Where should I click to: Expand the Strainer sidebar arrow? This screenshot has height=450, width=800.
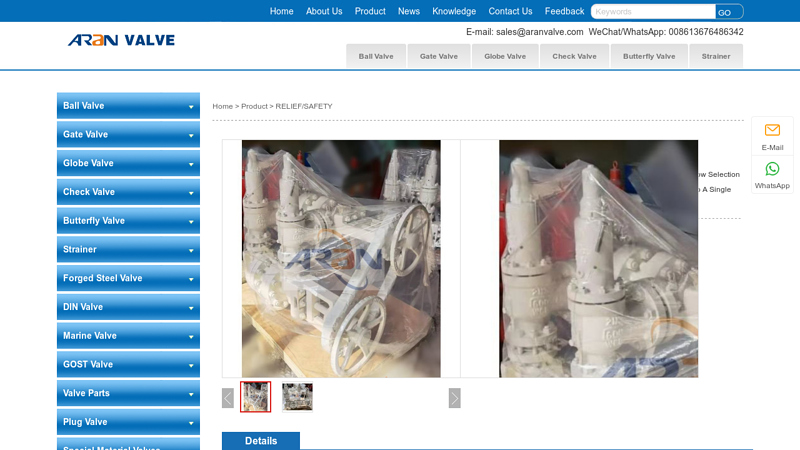coord(191,251)
